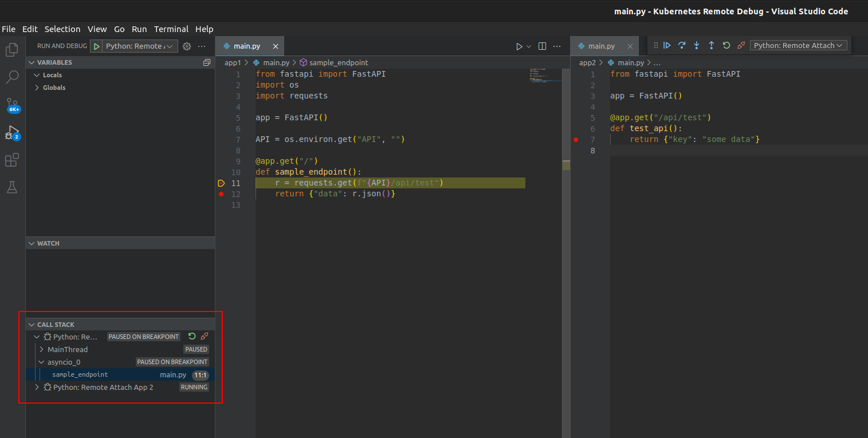Click app2 in the right breadcrumb

587,62
